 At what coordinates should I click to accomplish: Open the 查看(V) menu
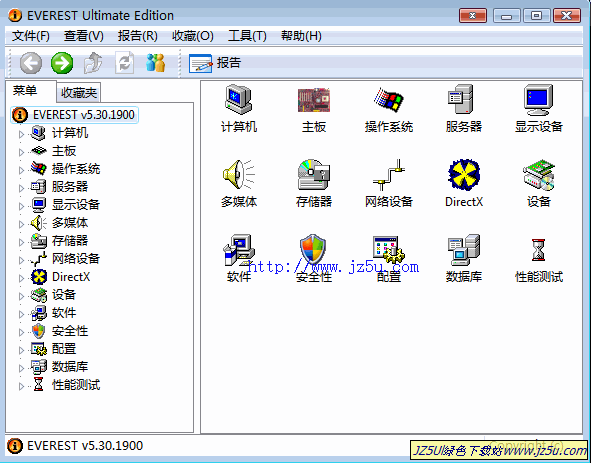point(83,36)
